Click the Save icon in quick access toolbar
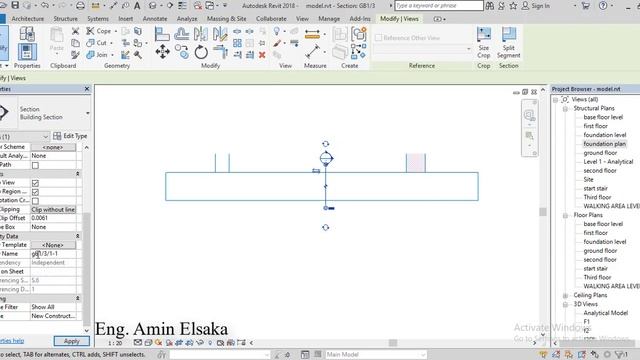The image size is (640, 360). [15, 5]
